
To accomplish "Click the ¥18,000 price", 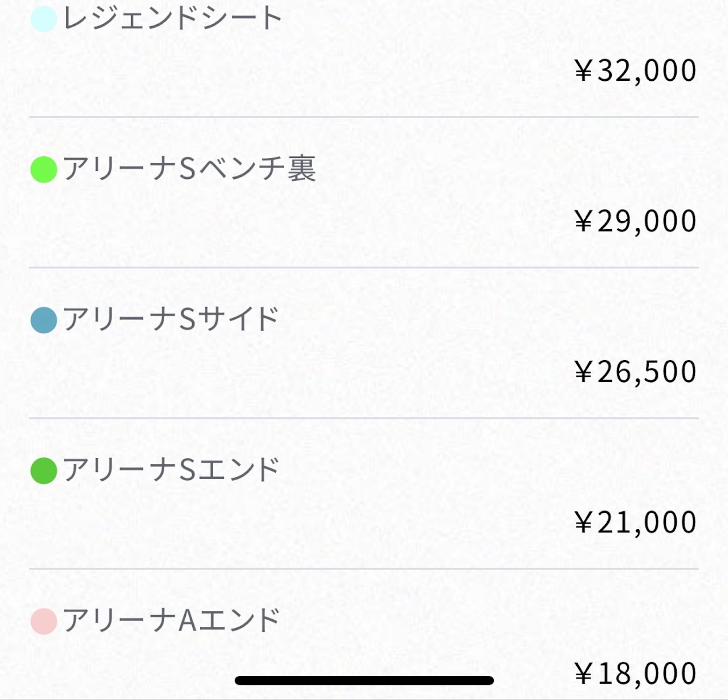I will [636, 673].
